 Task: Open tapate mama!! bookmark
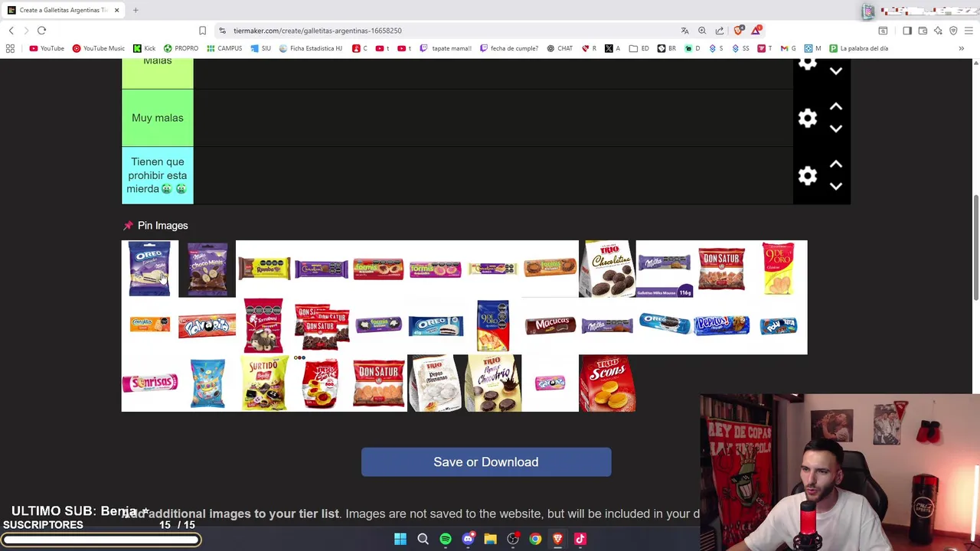point(446,48)
